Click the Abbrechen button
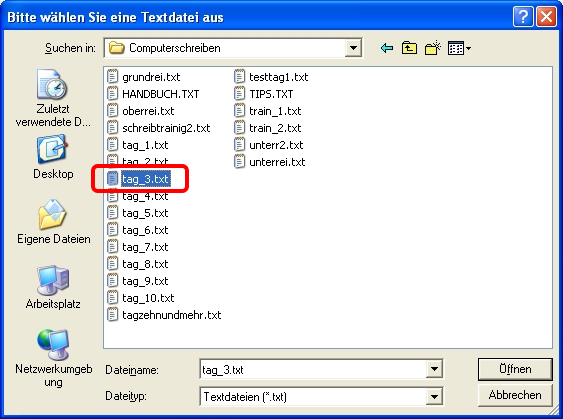563x419 pixels. pos(515,395)
